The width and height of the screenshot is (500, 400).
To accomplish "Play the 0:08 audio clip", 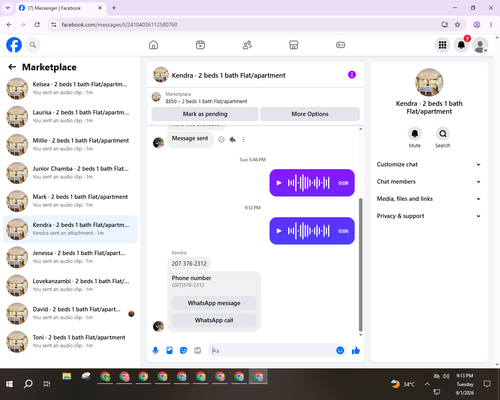I will pos(279,183).
